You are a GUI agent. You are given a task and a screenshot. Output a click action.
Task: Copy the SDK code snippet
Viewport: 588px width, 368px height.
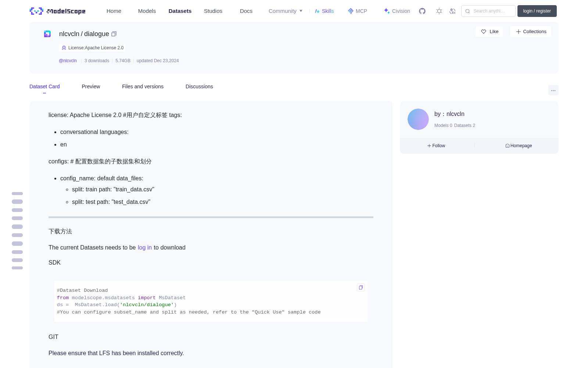[361, 287]
